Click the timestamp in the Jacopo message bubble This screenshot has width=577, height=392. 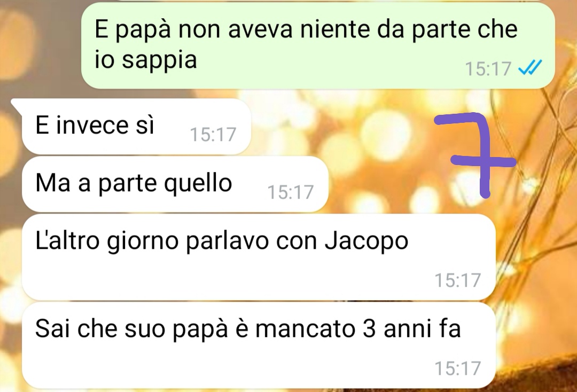[x=458, y=280]
